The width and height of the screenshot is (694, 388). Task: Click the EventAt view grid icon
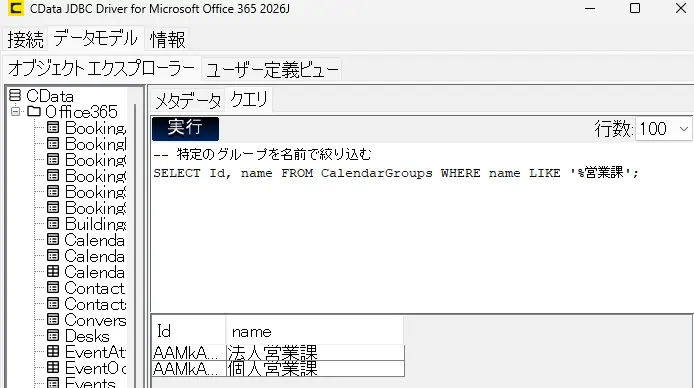coord(53,351)
